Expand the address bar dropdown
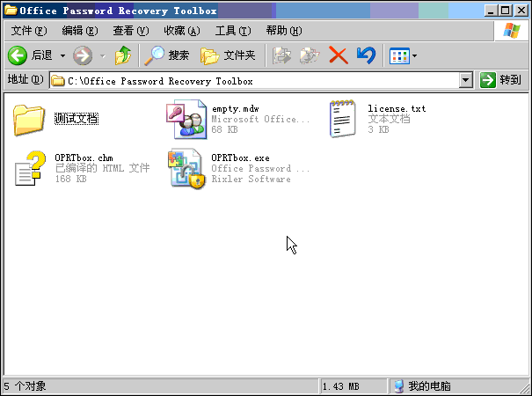This screenshot has height=396, width=532. point(466,80)
